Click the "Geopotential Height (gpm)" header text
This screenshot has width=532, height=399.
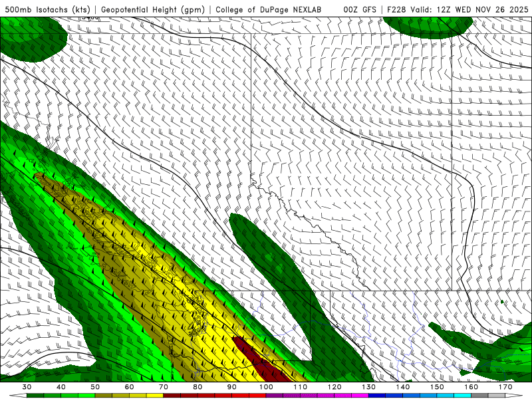[x=153, y=9]
